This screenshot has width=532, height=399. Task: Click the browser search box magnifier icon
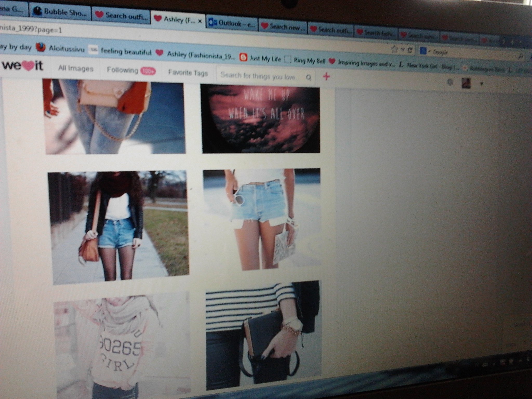coord(521,57)
